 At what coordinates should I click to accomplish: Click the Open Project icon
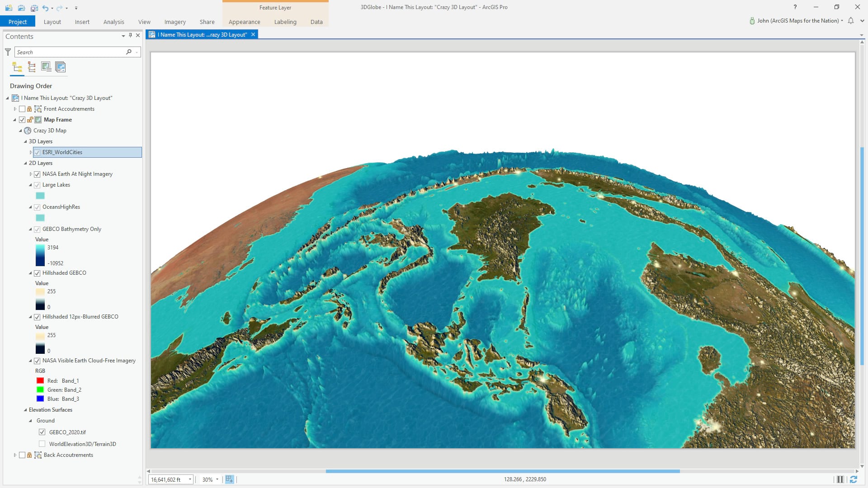pos(21,8)
